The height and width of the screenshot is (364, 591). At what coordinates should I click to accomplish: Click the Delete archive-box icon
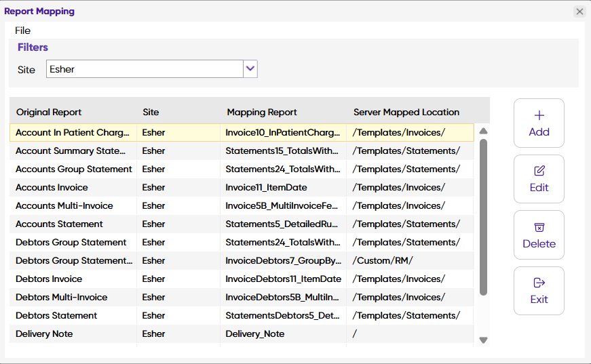coord(539,228)
